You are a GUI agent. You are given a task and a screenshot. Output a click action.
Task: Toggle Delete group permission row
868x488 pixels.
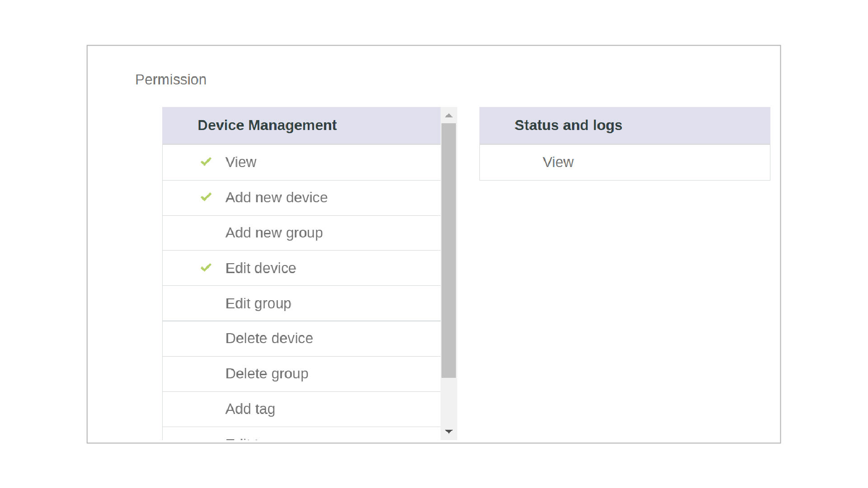(x=267, y=374)
